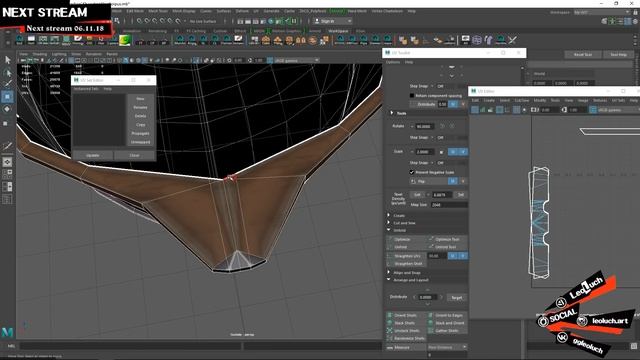Click the Reset Tool button at top right
This screenshot has width=640, height=360.
(x=582, y=54)
